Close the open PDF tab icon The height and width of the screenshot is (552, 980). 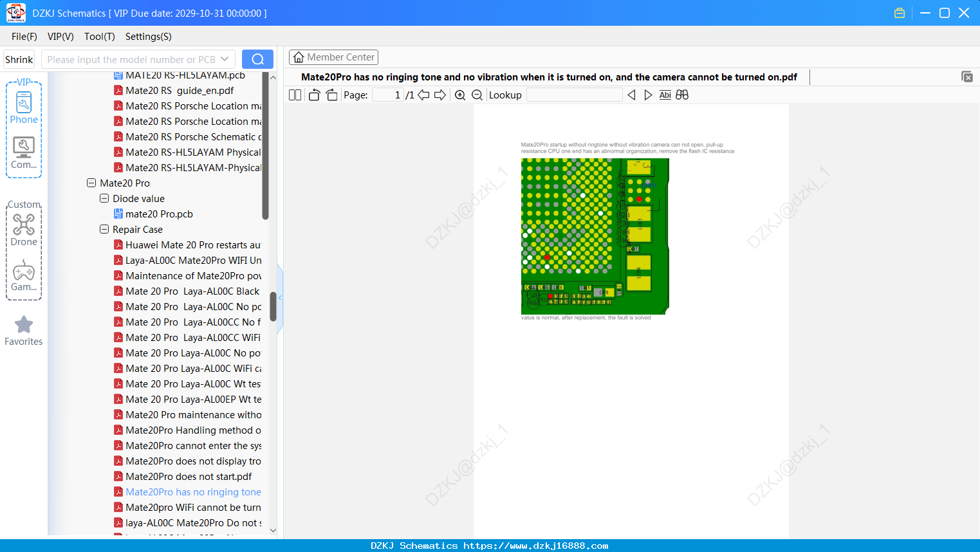point(967,77)
